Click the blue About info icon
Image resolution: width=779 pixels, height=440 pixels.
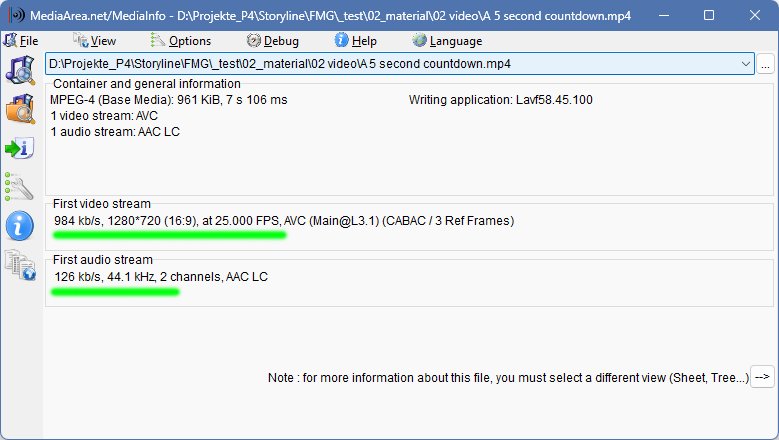[x=19, y=226]
